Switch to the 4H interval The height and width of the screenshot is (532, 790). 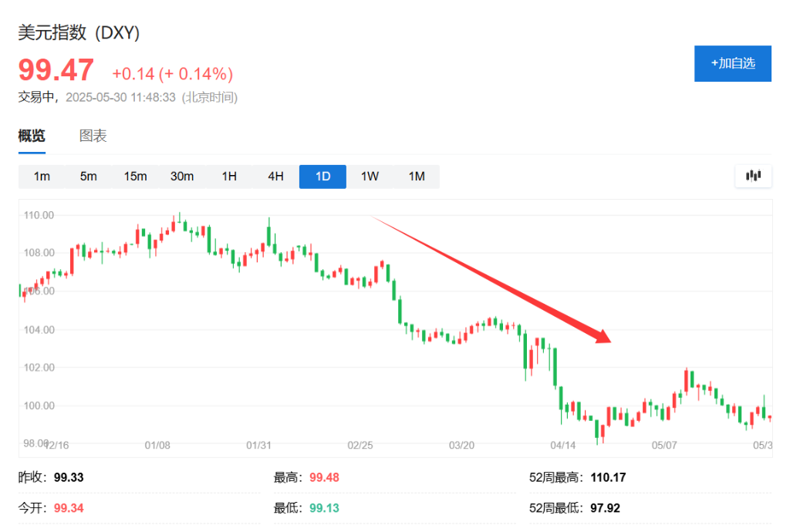click(x=275, y=176)
